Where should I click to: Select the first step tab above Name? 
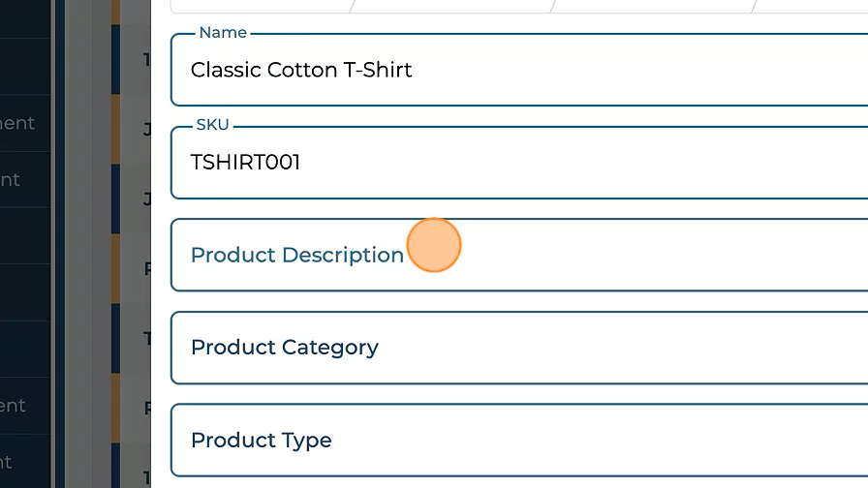260,5
